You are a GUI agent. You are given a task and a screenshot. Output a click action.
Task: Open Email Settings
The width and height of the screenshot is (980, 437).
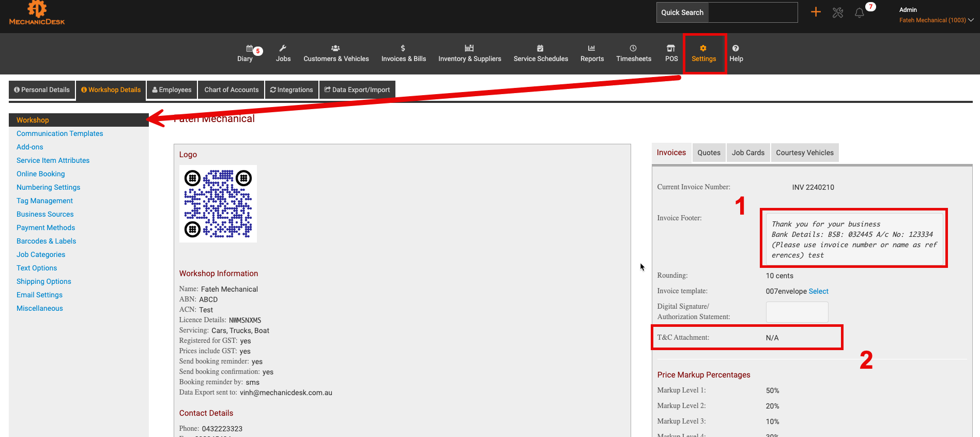point(40,295)
